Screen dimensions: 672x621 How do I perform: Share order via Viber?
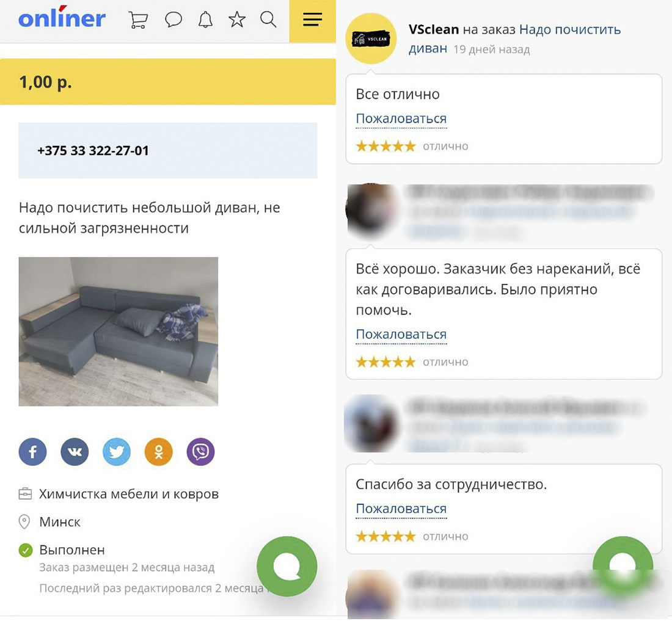[x=200, y=452]
